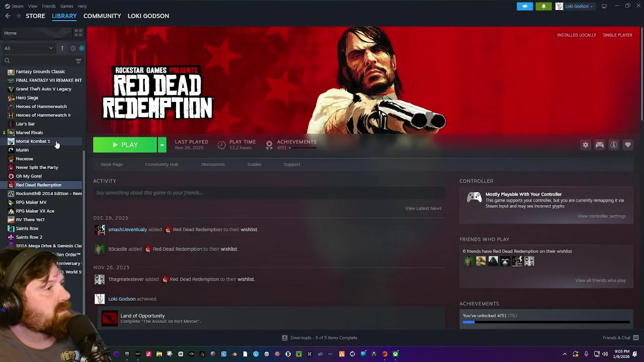Switch to the COMMUNITY tab

pos(102,16)
